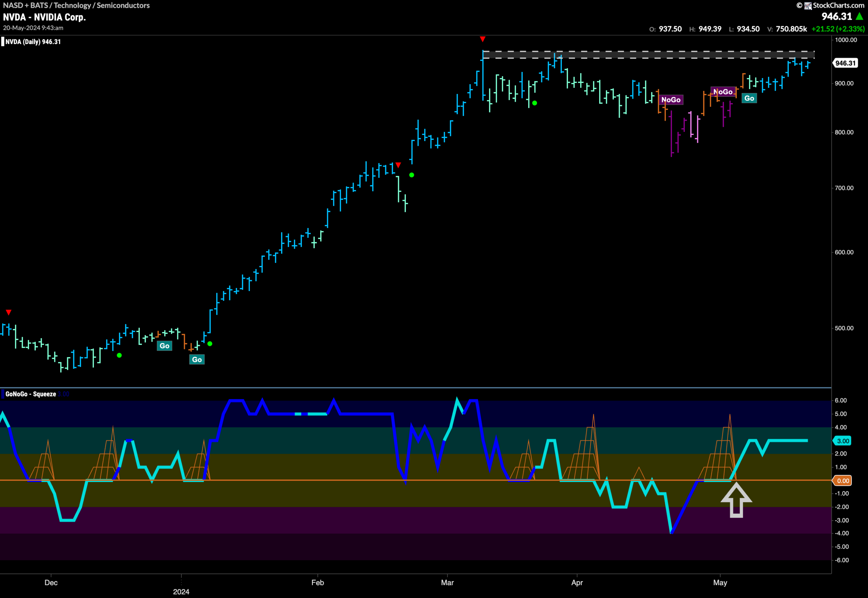Click the 1000.00 price axis label
The width and height of the screenshot is (868, 598).
click(x=846, y=40)
